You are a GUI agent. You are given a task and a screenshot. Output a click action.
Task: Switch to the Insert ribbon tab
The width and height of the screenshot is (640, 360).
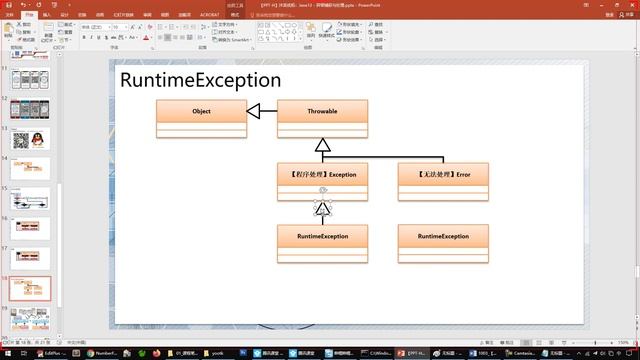[47, 15]
